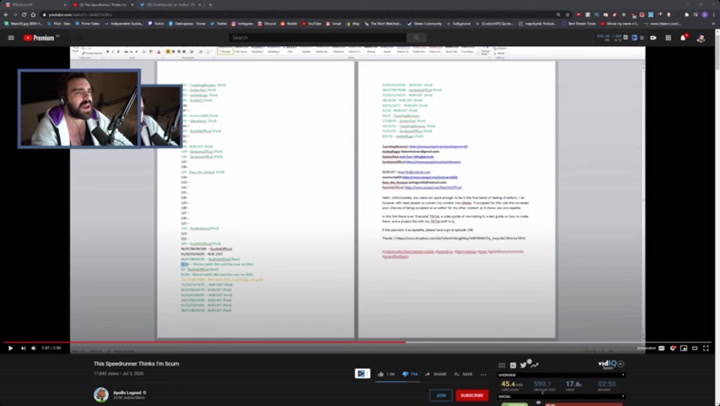Open the Instagram bookmark
The height and width of the screenshot is (406, 720).
242,23
